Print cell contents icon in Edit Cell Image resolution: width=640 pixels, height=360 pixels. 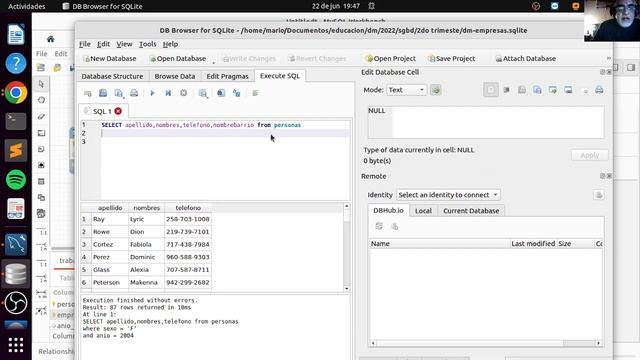pyautogui.click(x=599, y=90)
